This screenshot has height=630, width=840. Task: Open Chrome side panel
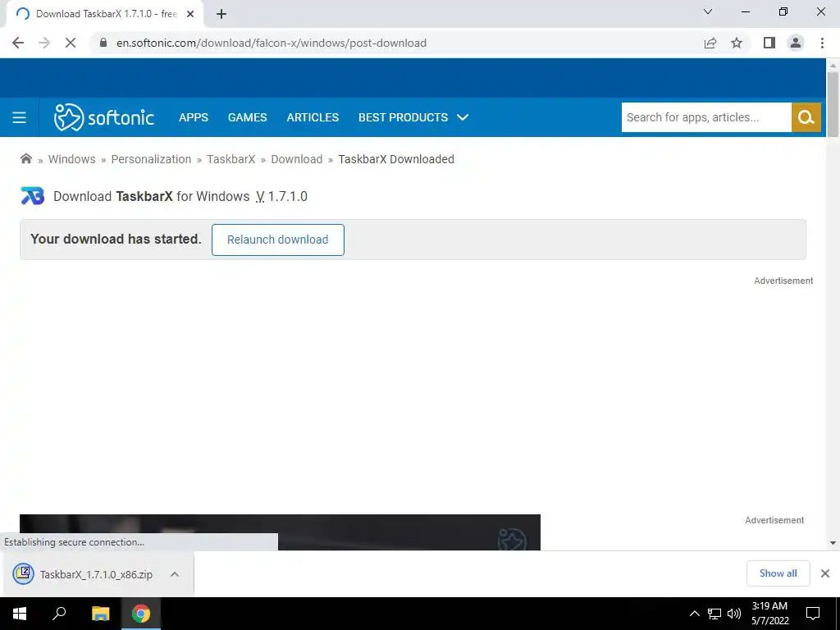point(769,43)
